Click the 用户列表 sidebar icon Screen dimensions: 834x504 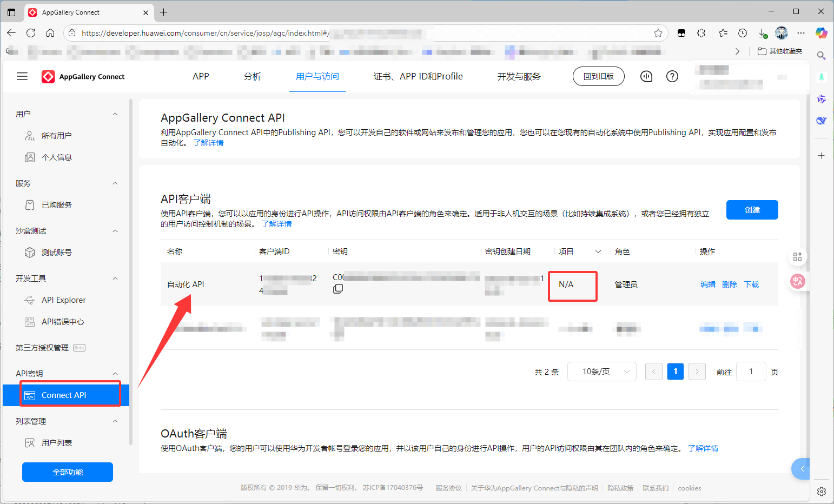(30, 443)
